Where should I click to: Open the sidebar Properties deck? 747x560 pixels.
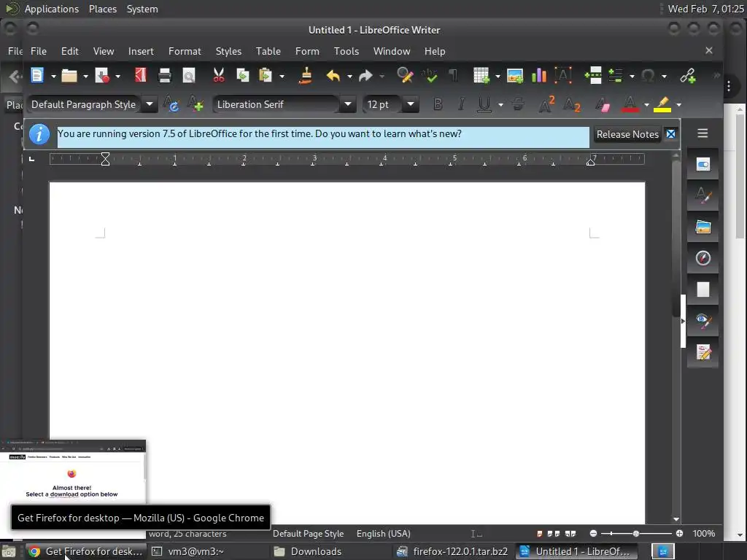tap(703, 164)
